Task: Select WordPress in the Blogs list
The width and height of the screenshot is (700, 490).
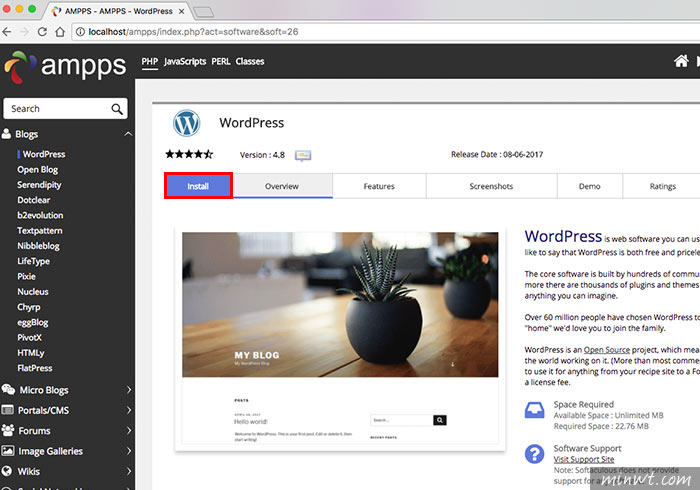Action: tap(44, 154)
